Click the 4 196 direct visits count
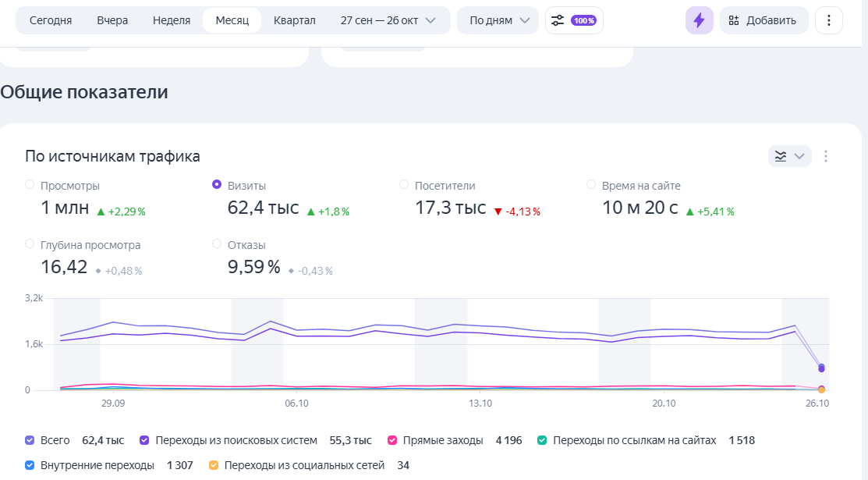This screenshot has height=480, width=868. [508, 441]
